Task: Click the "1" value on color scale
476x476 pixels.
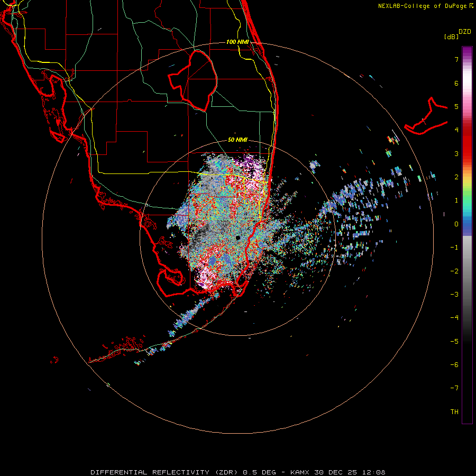Action: click(x=456, y=200)
